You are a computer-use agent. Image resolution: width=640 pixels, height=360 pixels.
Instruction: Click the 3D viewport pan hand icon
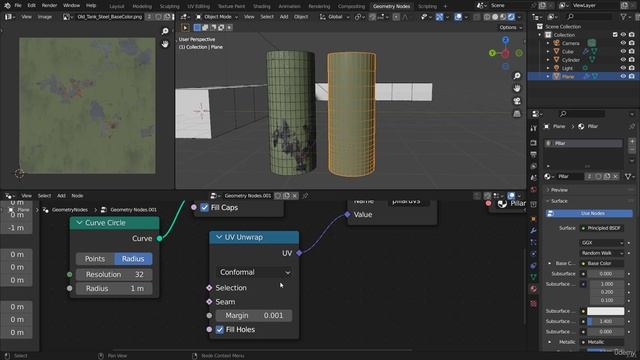click(x=517, y=88)
